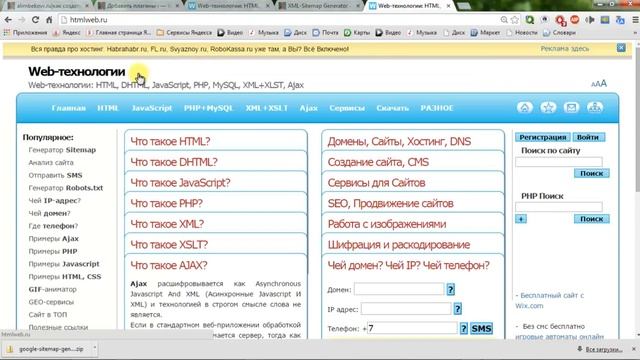Click into the Домен input field

tap(399, 289)
